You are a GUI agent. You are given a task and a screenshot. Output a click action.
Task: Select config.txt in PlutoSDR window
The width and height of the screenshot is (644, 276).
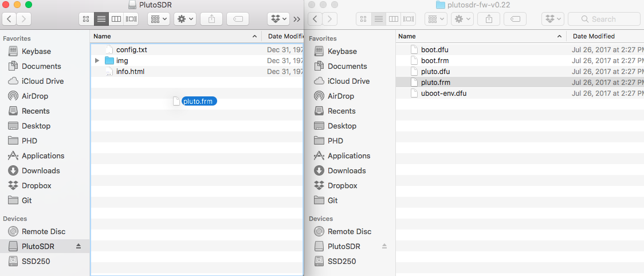131,49
